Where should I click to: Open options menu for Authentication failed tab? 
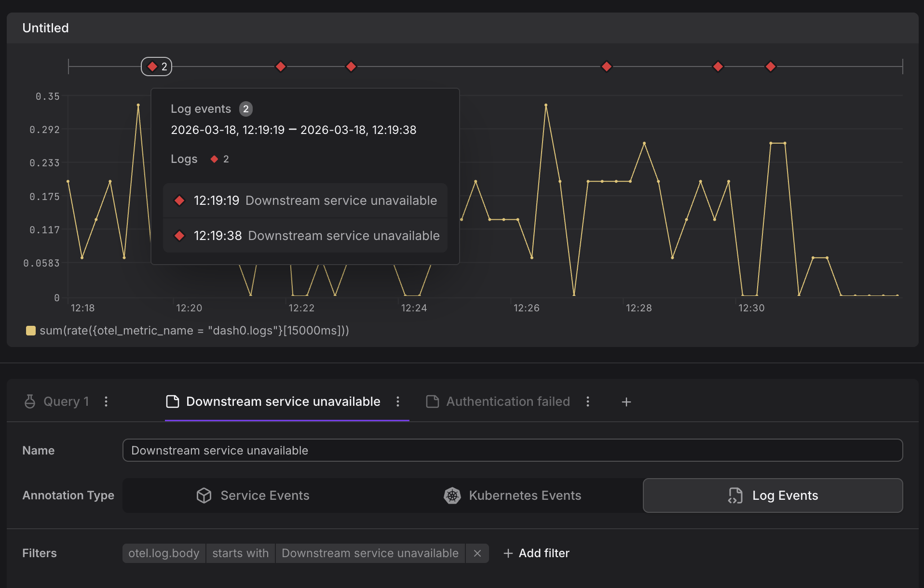[587, 401]
